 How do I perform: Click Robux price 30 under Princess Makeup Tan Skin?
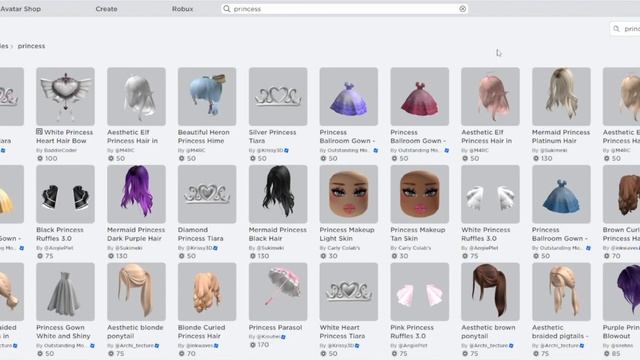(x=400, y=256)
